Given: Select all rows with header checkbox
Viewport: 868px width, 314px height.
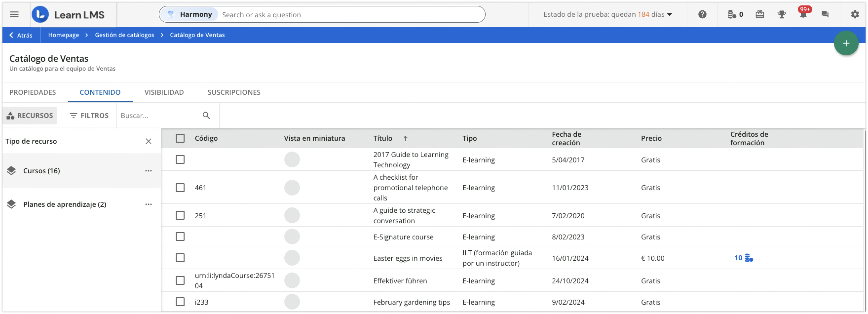Looking at the screenshot, I should 180,138.
